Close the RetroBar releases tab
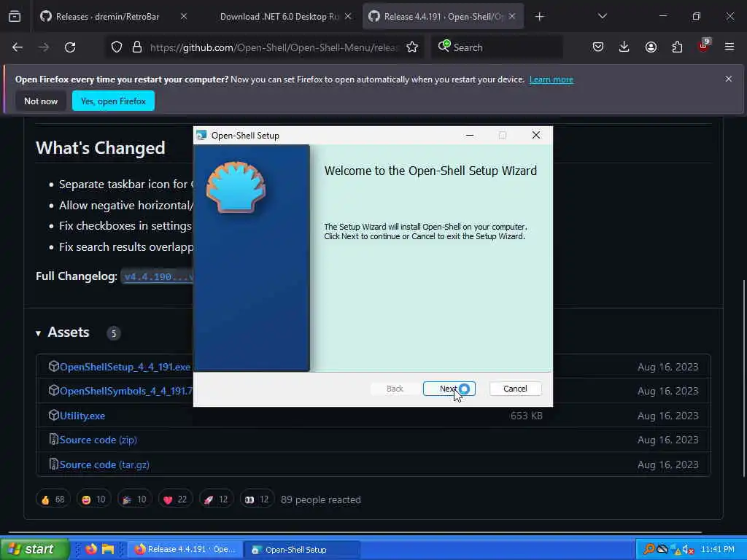This screenshot has height=560, width=747. [184, 16]
